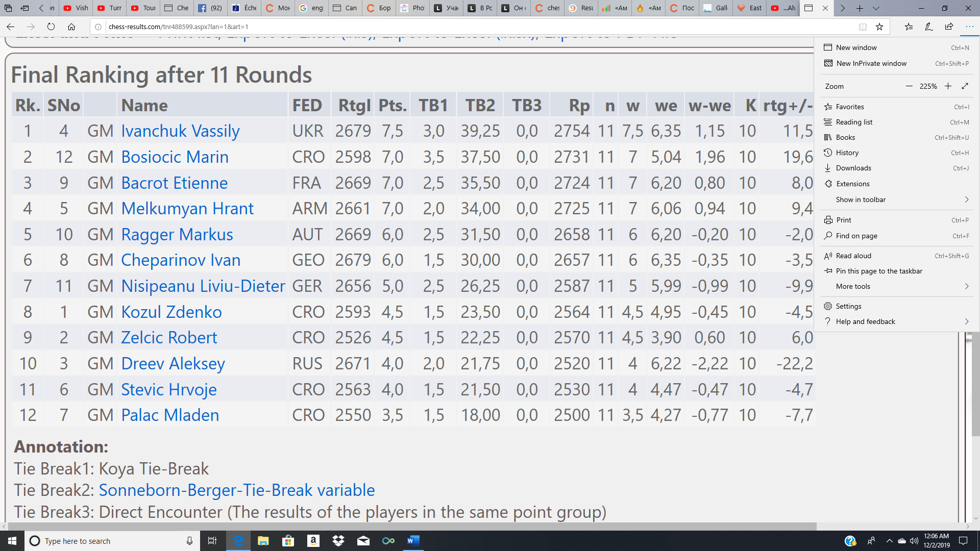
Task: Open the Favorites hub icon in toolbar
Action: tap(909, 27)
